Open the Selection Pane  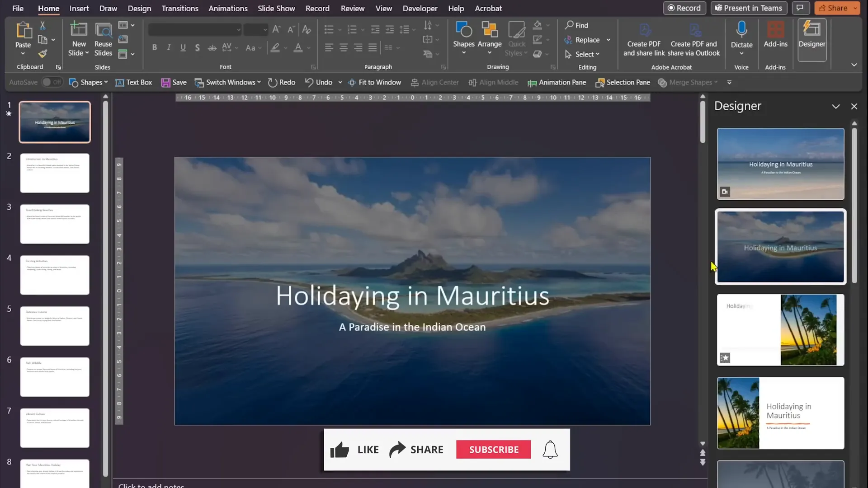click(623, 82)
